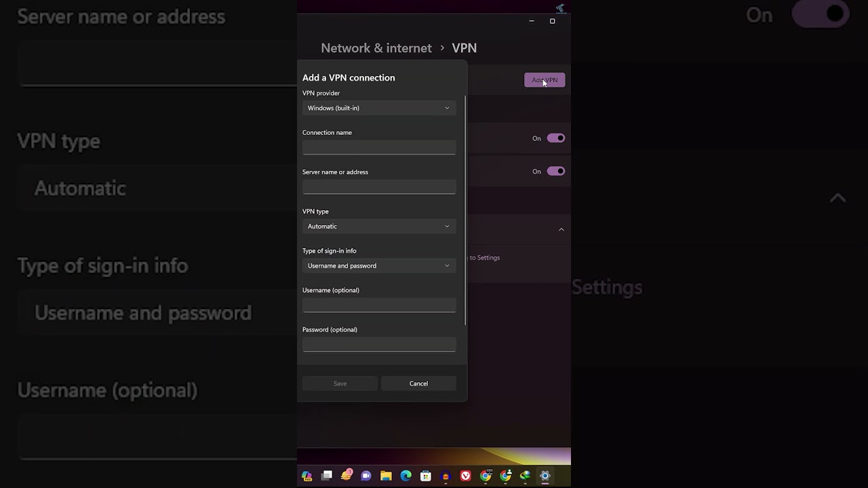Click the 'Type of sign-in info' label
The height and width of the screenshot is (488, 868).
pyautogui.click(x=330, y=251)
